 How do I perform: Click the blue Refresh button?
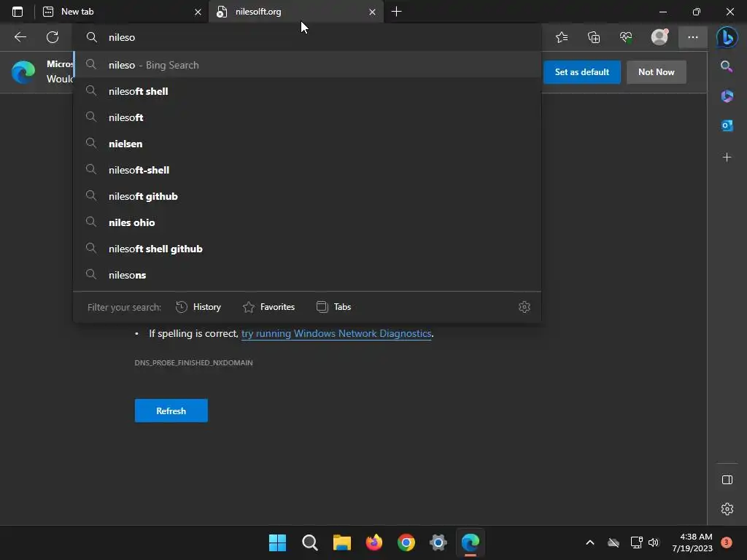[x=171, y=411]
